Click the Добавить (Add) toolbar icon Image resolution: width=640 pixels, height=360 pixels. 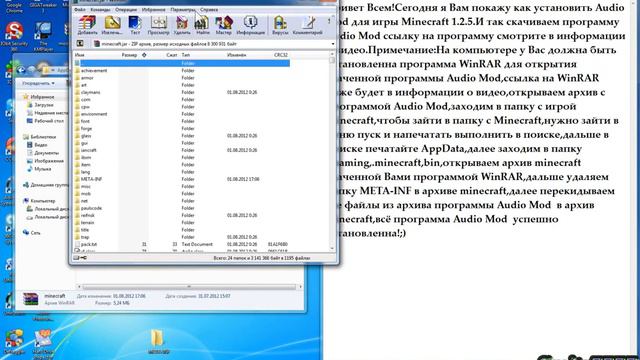[87, 25]
